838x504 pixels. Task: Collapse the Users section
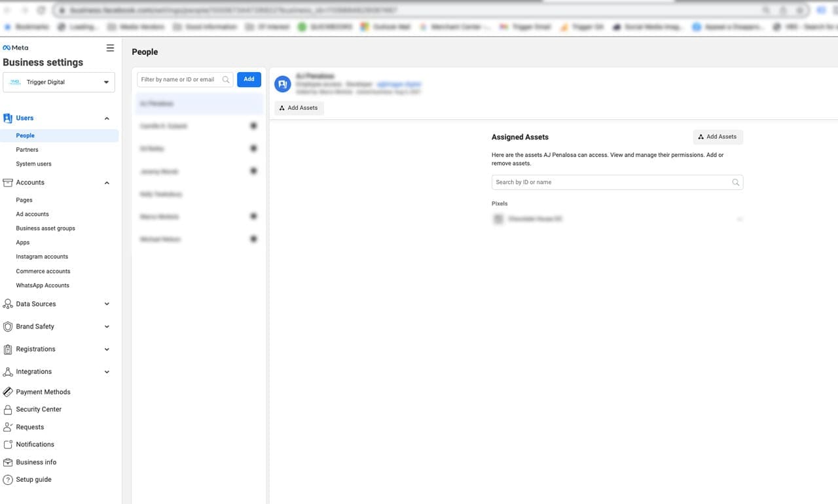[x=106, y=118]
